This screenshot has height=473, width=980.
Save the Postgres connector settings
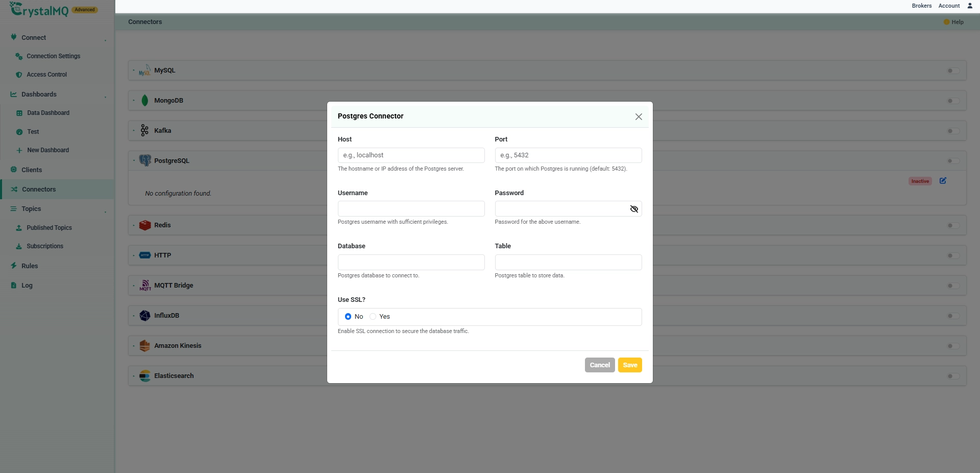pyautogui.click(x=630, y=365)
